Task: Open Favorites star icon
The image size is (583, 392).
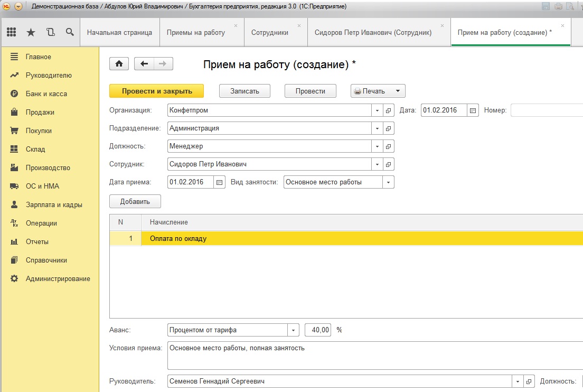Action: [31, 32]
